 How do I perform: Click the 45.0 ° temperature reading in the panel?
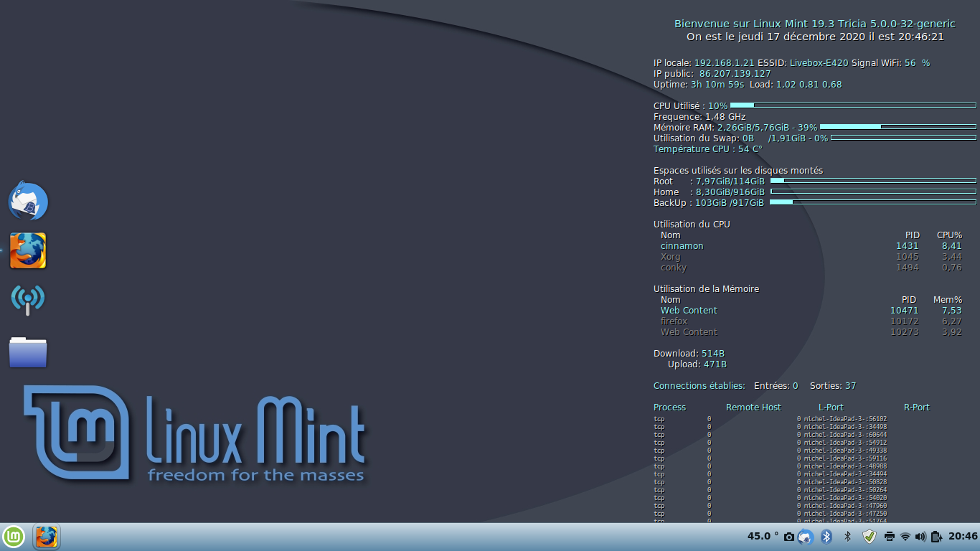pos(763,536)
